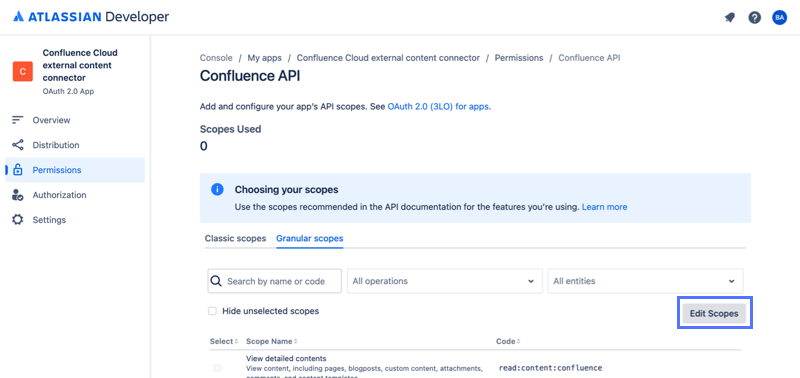Go to Distribution in the sidebar
The width and height of the screenshot is (800, 378).
75,145
